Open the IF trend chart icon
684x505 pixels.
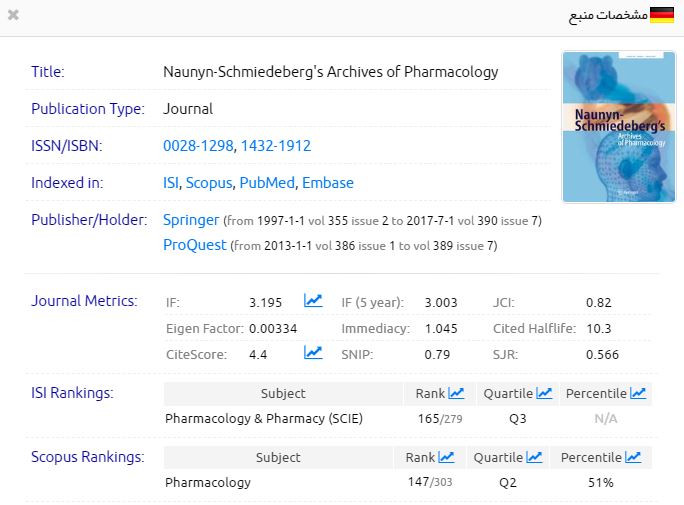[313, 300]
